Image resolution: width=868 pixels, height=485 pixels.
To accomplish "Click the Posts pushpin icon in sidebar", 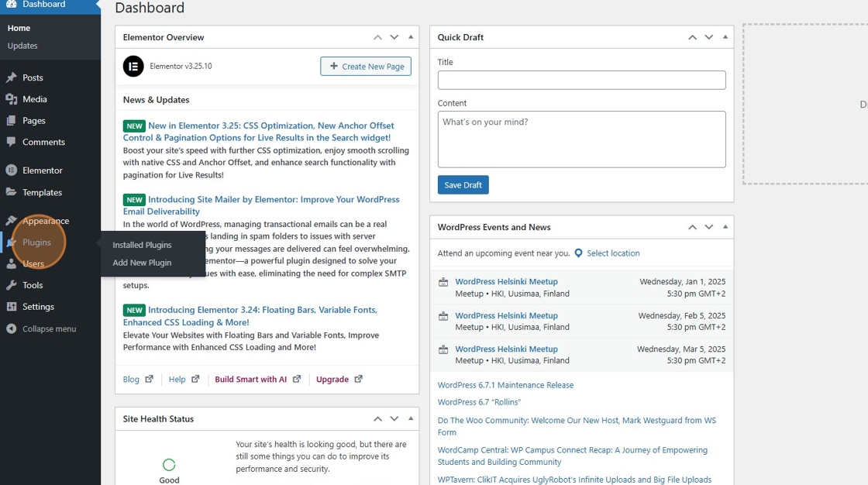I will (x=11, y=77).
